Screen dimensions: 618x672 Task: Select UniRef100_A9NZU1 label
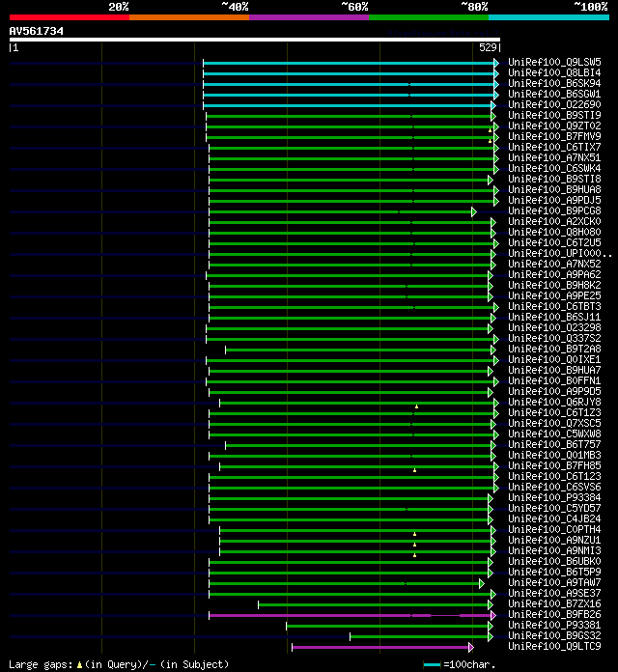(x=554, y=540)
